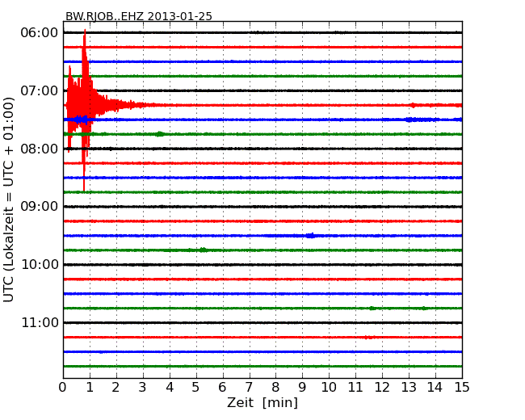Image resolution: width=525 pixels, height=420 pixels.
Task: Click the 09:00 time label
Action: (x=40, y=207)
